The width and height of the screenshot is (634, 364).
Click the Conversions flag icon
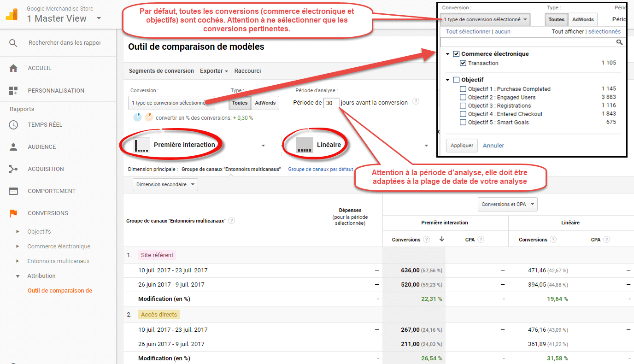[x=13, y=213]
